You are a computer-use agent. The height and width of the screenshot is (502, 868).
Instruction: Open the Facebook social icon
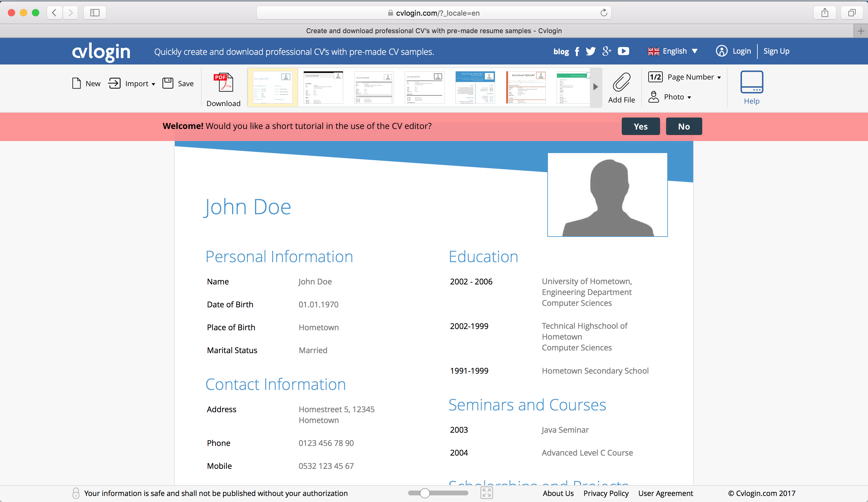pos(577,51)
